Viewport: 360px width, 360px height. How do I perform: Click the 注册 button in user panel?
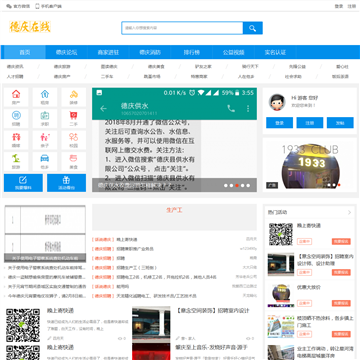(310, 123)
